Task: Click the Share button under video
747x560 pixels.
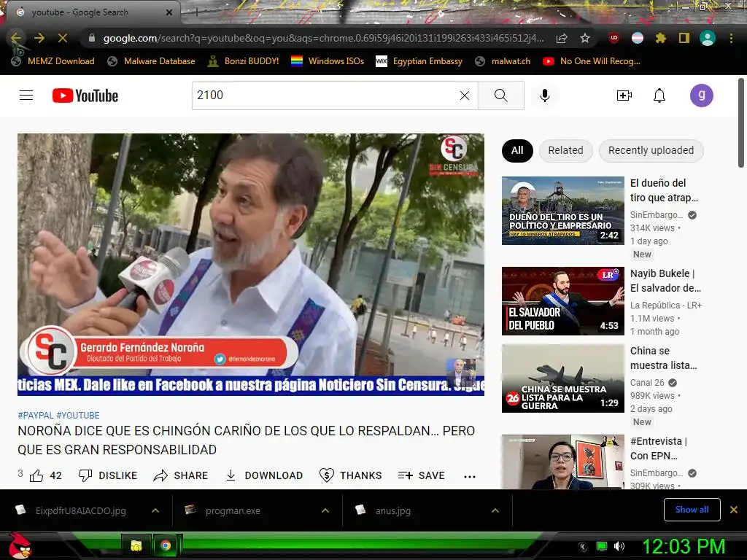Action: point(181,475)
